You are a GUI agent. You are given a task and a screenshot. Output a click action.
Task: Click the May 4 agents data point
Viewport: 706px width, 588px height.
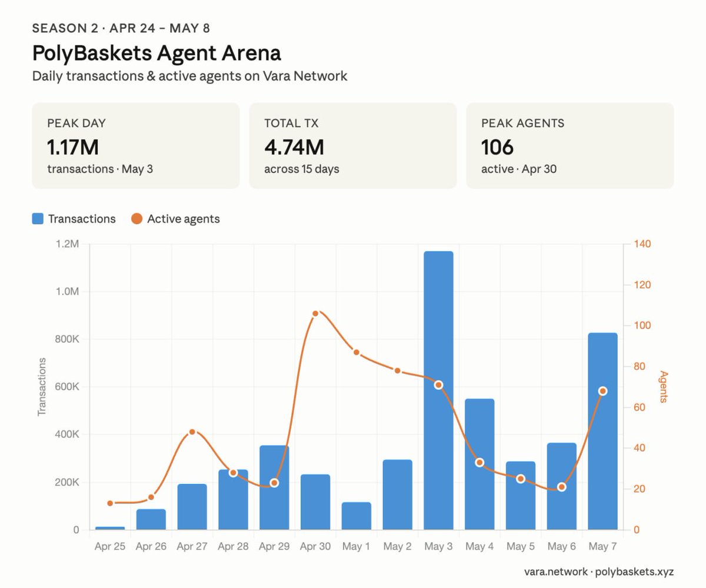479,462
